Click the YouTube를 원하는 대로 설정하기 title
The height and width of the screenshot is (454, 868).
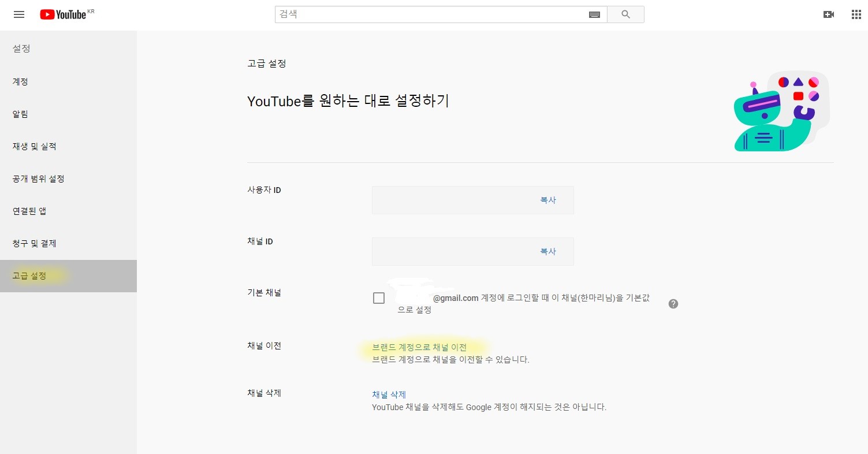pyautogui.click(x=348, y=101)
